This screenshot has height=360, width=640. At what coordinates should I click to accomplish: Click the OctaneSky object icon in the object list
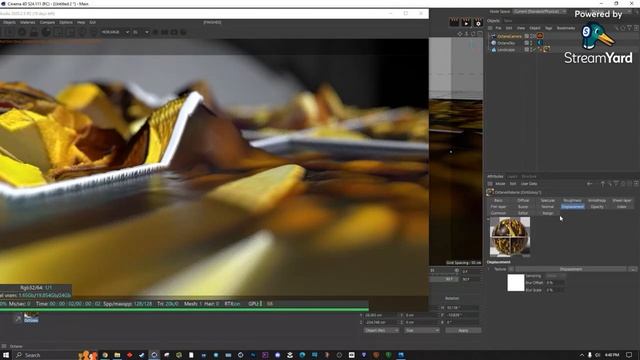[x=493, y=42]
